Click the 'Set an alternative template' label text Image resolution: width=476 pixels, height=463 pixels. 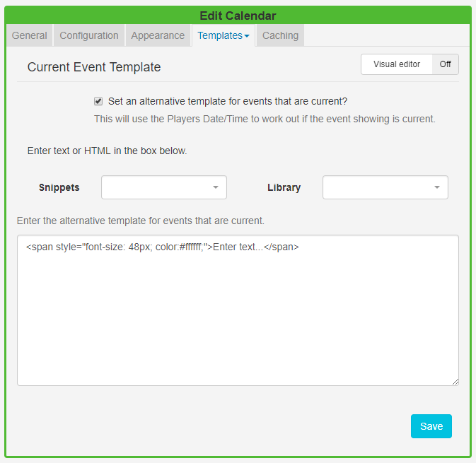227,101
